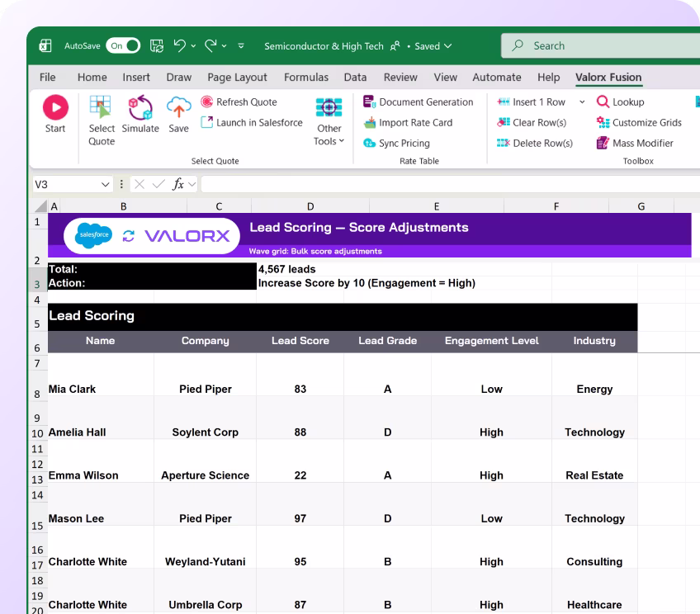Click the Select Quote icon
This screenshot has height=614, width=700.
point(101,107)
